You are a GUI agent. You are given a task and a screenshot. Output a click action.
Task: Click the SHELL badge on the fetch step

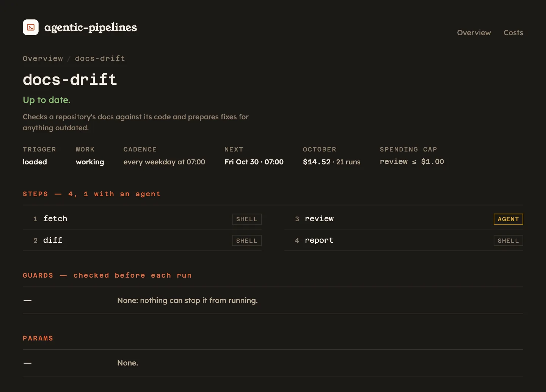point(247,219)
